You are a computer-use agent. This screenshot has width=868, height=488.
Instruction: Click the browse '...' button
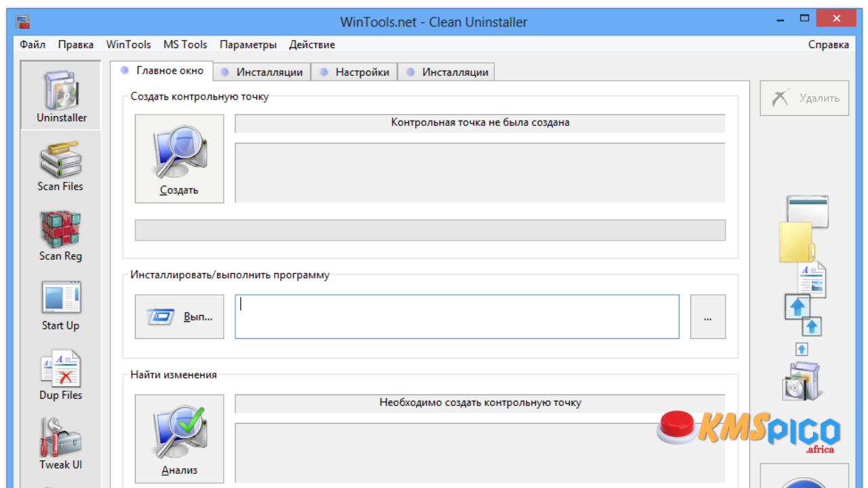[x=708, y=317]
